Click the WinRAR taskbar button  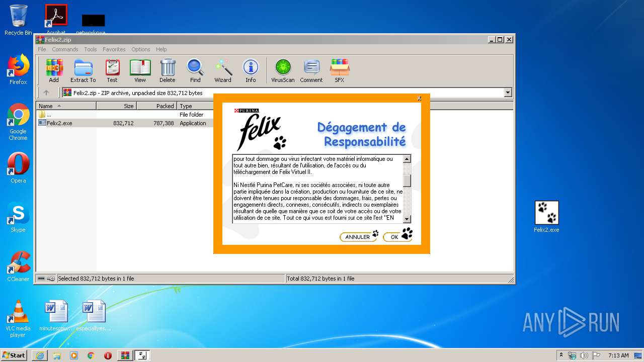(x=125, y=355)
